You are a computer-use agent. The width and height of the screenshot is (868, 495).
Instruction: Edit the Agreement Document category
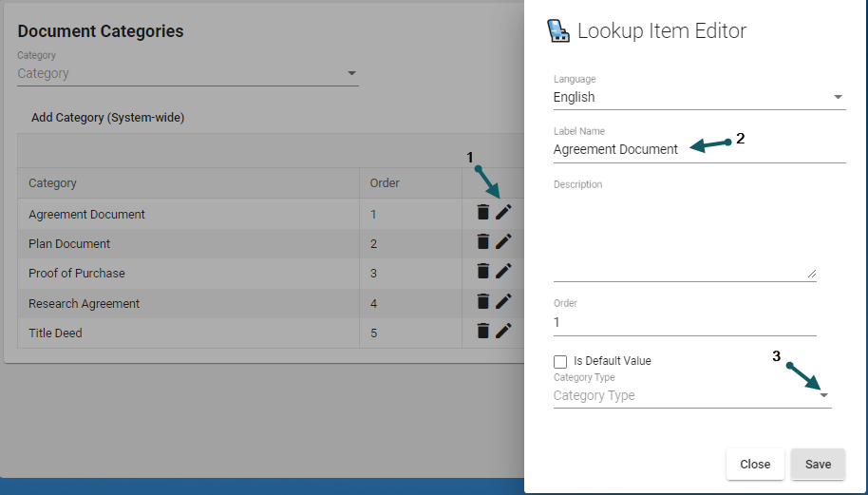pyautogui.click(x=503, y=213)
